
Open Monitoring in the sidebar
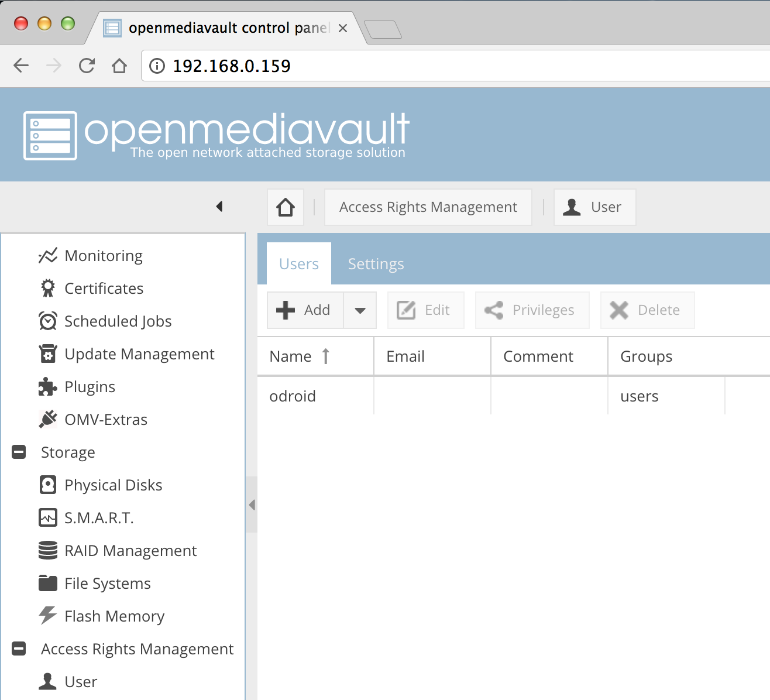(x=104, y=256)
